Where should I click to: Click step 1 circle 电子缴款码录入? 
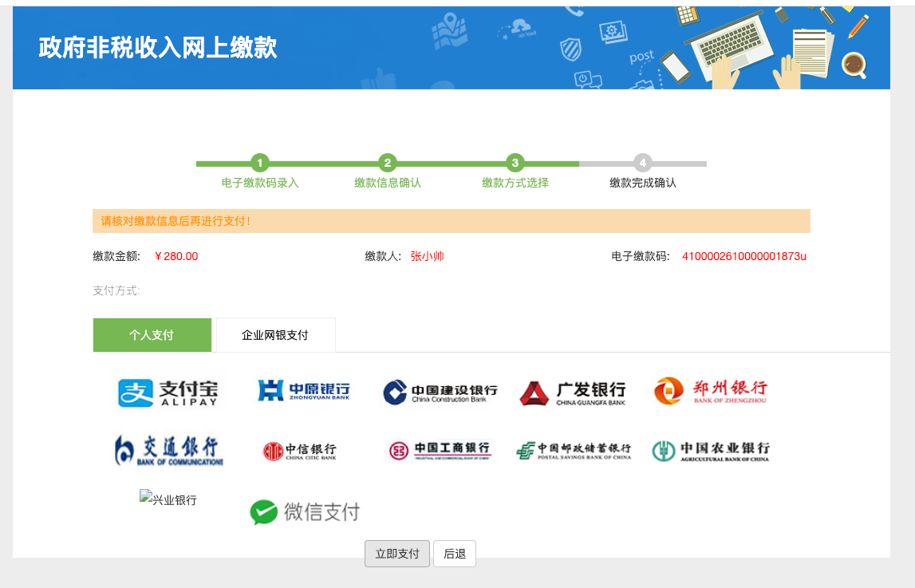(260, 163)
